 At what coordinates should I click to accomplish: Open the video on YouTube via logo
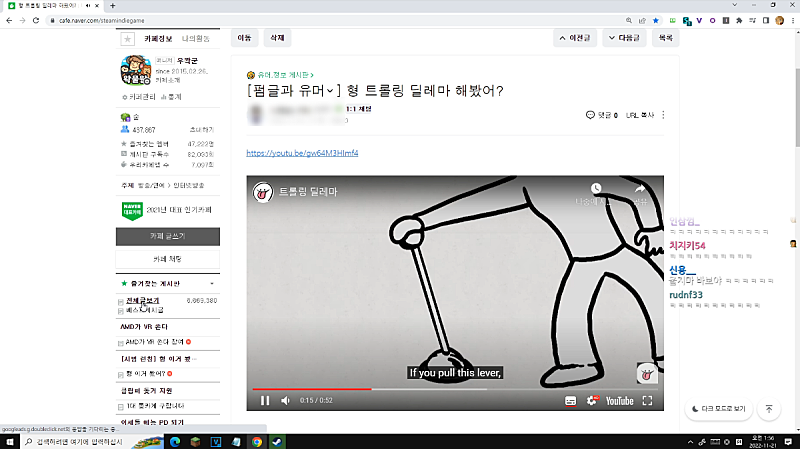(619, 401)
